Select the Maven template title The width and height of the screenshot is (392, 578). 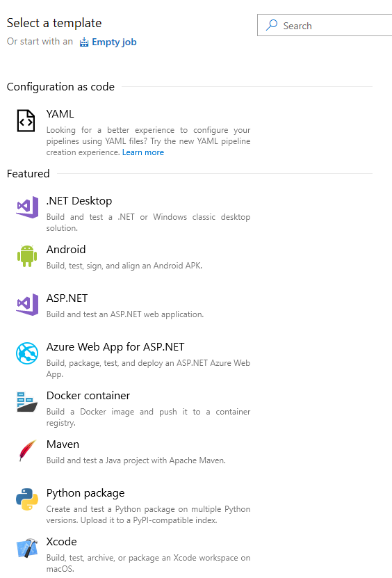coord(63,444)
